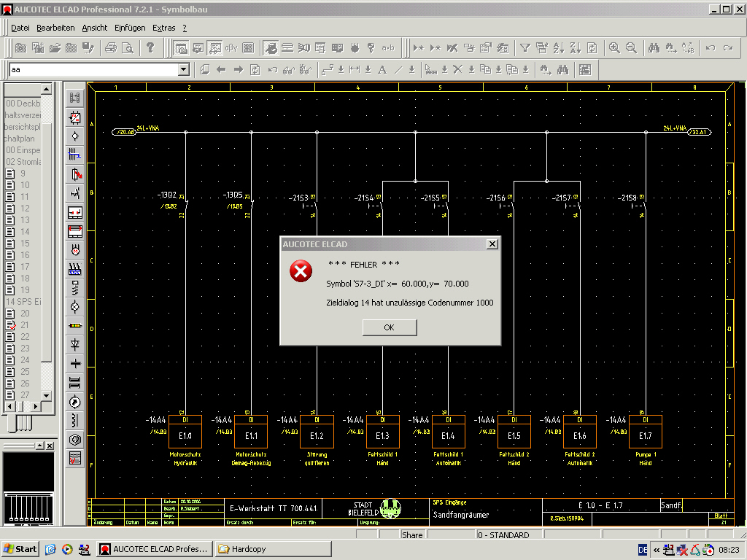Click the page list scroll-down arrow
Image resolution: width=747 pixels, height=560 pixels.
pos(46,395)
